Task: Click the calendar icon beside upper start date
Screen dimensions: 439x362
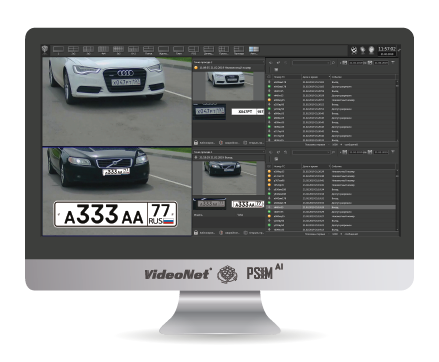Action: point(344,62)
